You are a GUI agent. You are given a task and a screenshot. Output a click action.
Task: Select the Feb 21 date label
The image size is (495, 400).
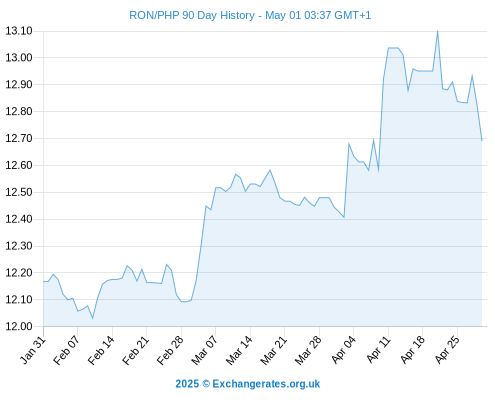[136, 351]
